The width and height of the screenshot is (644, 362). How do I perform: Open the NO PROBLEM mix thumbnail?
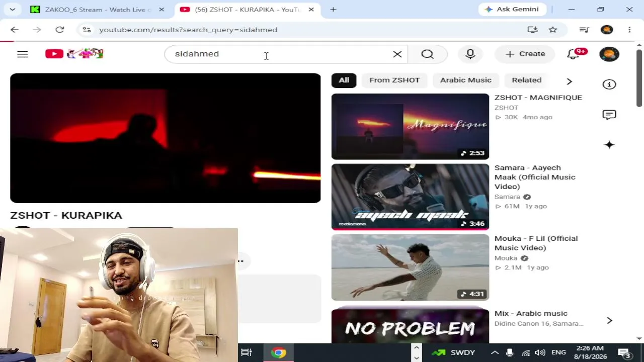point(410,326)
